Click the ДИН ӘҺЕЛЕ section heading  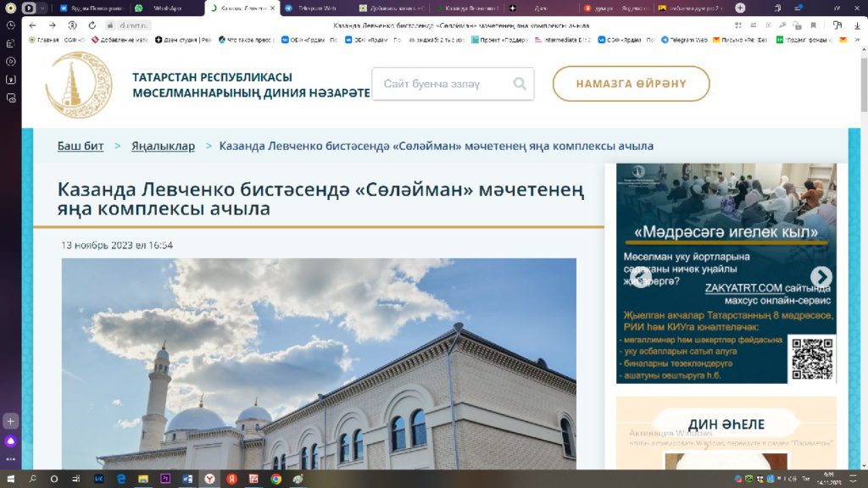point(726,424)
